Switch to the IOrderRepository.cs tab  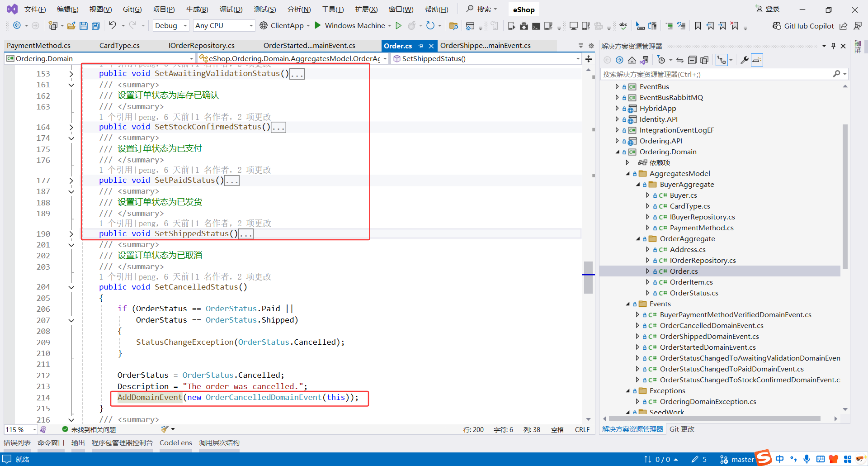pyautogui.click(x=202, y=46)
